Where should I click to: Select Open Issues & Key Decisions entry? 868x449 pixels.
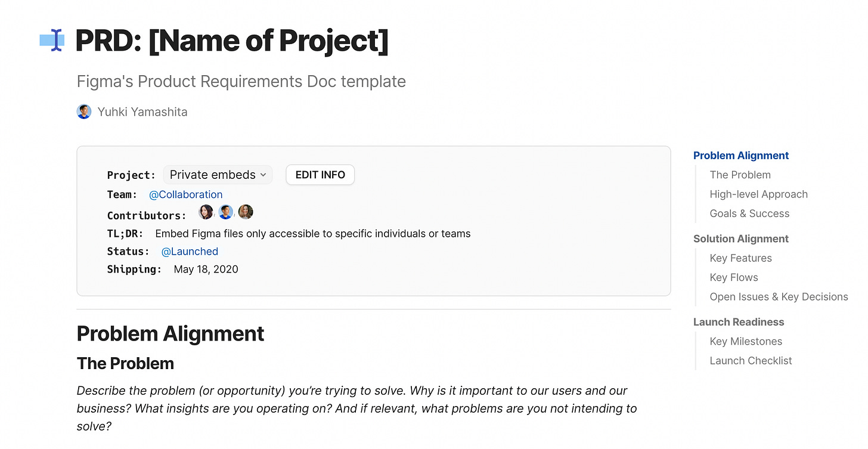click(779, 297)
